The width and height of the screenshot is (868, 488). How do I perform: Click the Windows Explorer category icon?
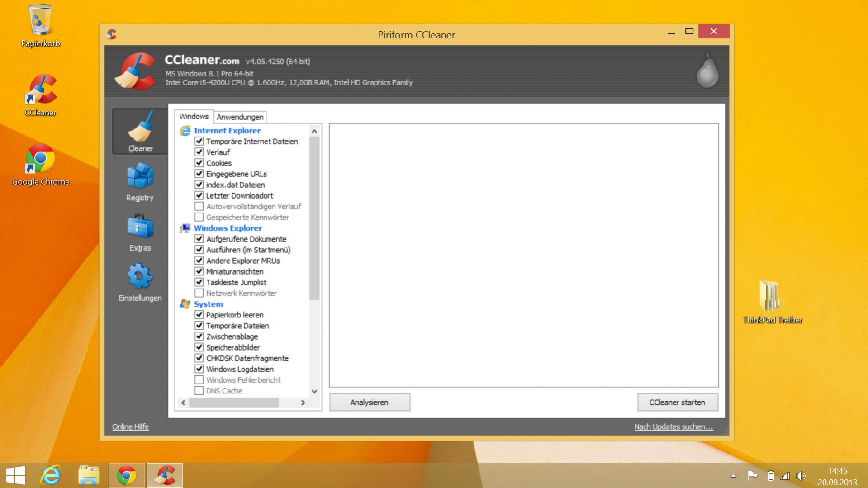point(185,228)
